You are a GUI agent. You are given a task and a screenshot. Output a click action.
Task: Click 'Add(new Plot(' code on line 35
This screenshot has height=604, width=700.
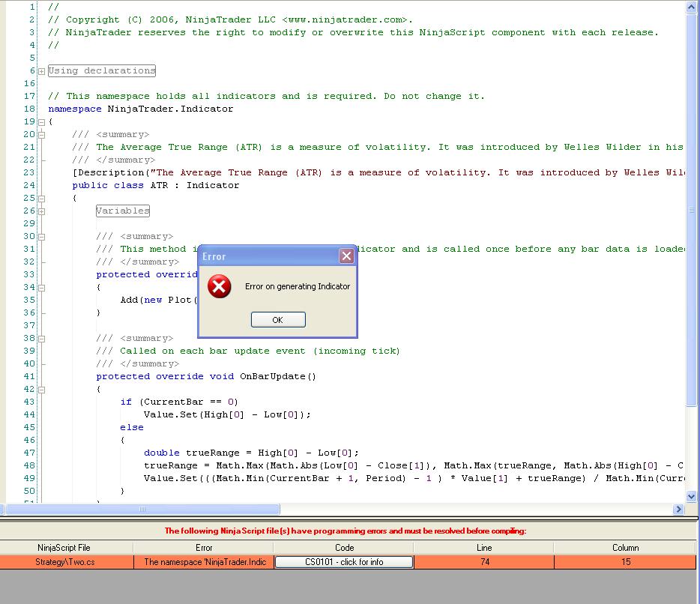[x=158, y=300]
